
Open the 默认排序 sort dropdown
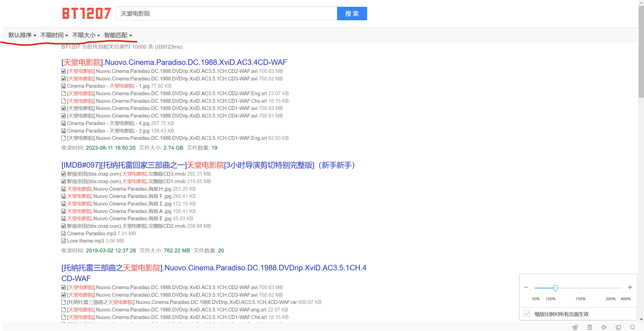point(22,35)
